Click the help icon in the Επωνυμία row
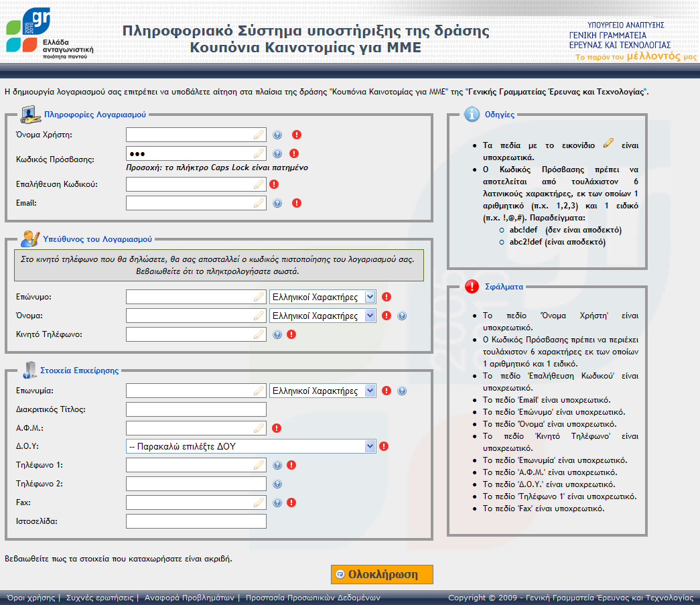This screenshot has height=605, width=700. [x=402, y=391]
